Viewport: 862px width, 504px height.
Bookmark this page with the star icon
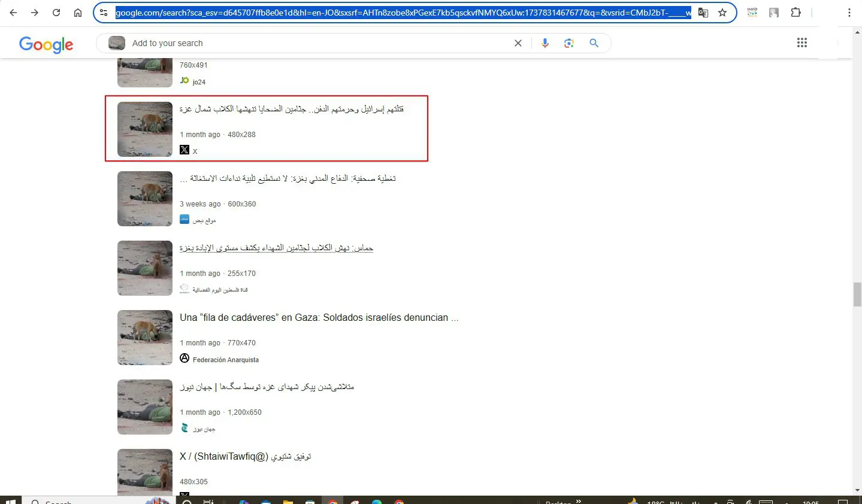click(722, 13)
